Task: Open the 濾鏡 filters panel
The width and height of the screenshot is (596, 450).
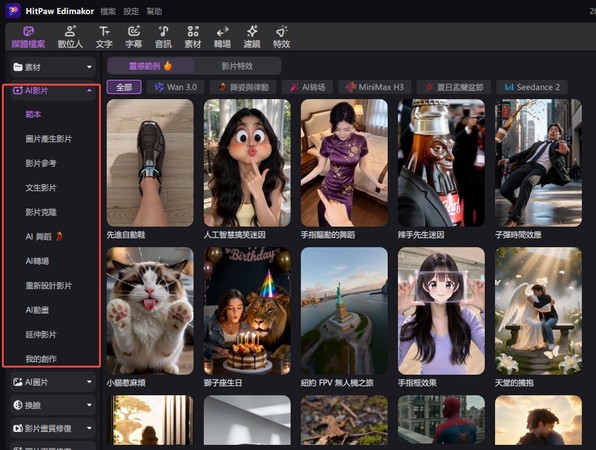Action: coord(252,37)
